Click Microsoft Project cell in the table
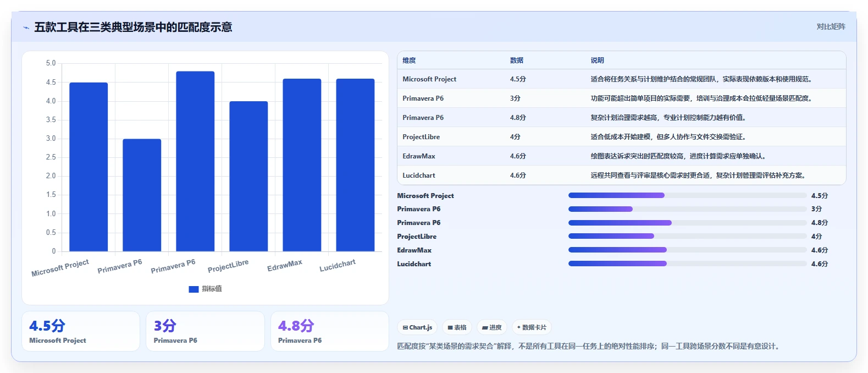The width and height of the screenshot is (868, 373). coord(429,79)
